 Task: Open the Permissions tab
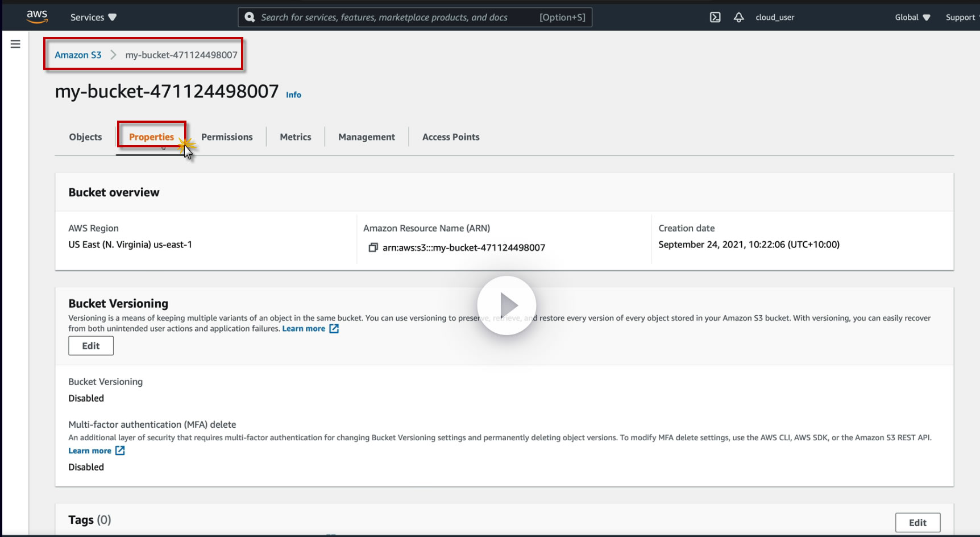tap(227, 137)
